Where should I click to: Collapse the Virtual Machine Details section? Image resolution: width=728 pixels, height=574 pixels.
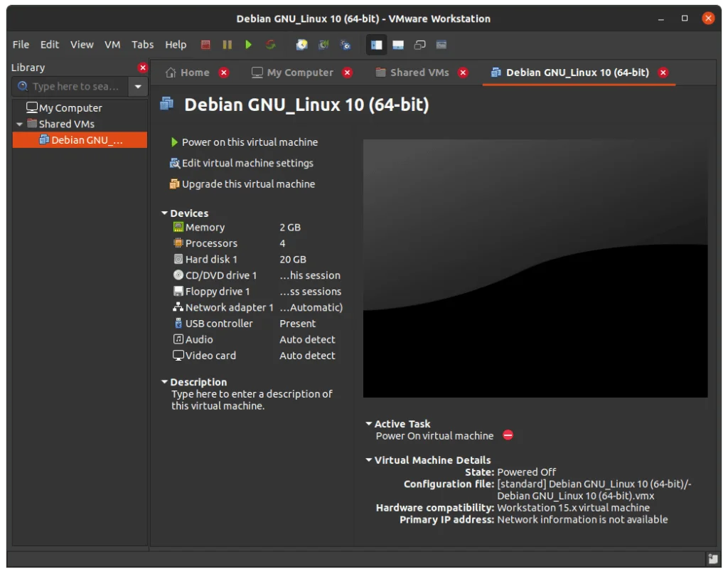click(x=369, y=459)
